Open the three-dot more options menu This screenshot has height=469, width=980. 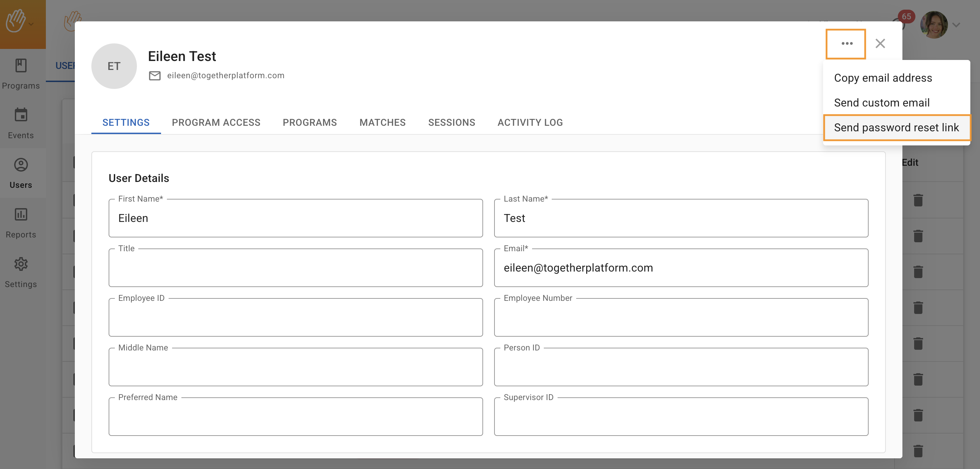(847, 44)
